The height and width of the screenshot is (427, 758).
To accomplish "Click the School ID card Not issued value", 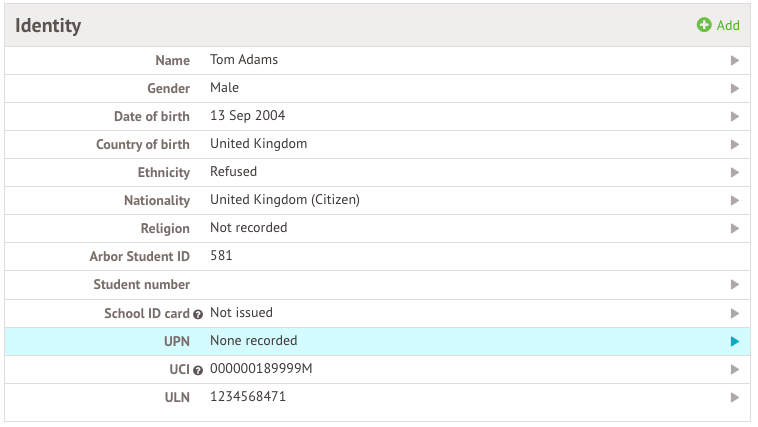I will pyautogui.click(x=241, y=313).
